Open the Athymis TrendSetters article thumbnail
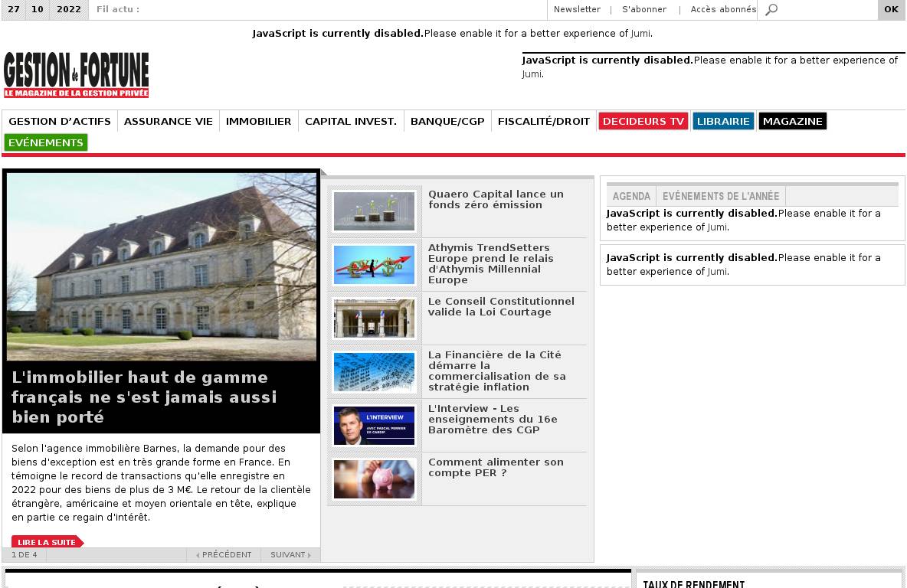The height and width of the screenshot is (588, 907). 374,265
